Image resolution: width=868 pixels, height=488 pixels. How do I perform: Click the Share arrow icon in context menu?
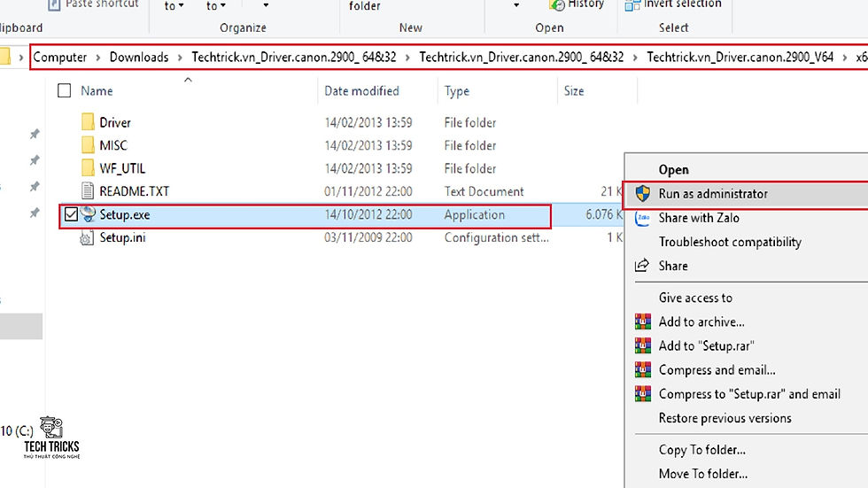[x=641, y=266]
